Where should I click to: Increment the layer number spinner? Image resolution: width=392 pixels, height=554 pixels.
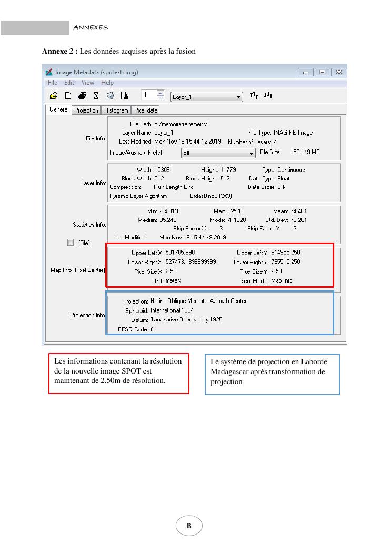tap(160, 93)
